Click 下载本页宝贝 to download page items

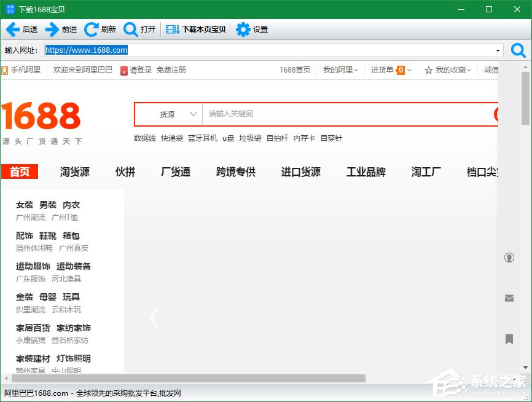pos(195,29)
